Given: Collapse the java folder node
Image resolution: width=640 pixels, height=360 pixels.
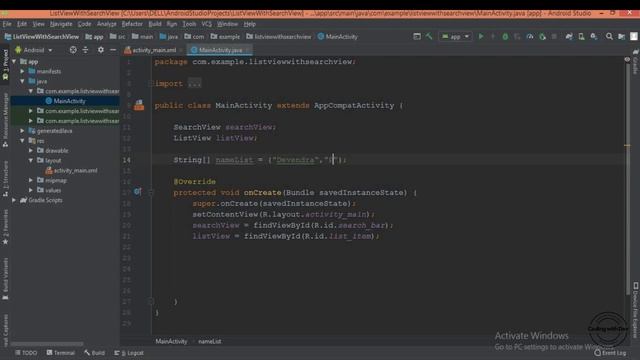Looking at the screenshot, I should tap(22, 81).
